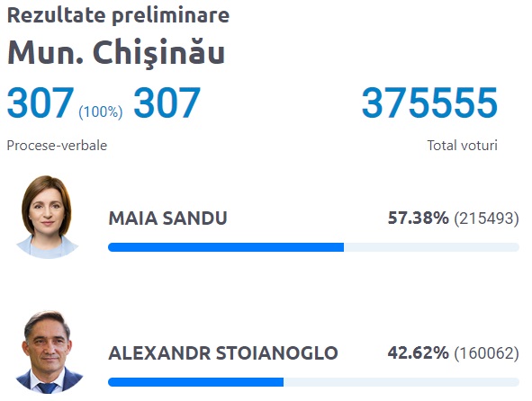
Task: Click the Mun. Chișinău heading
Action: 116,53
